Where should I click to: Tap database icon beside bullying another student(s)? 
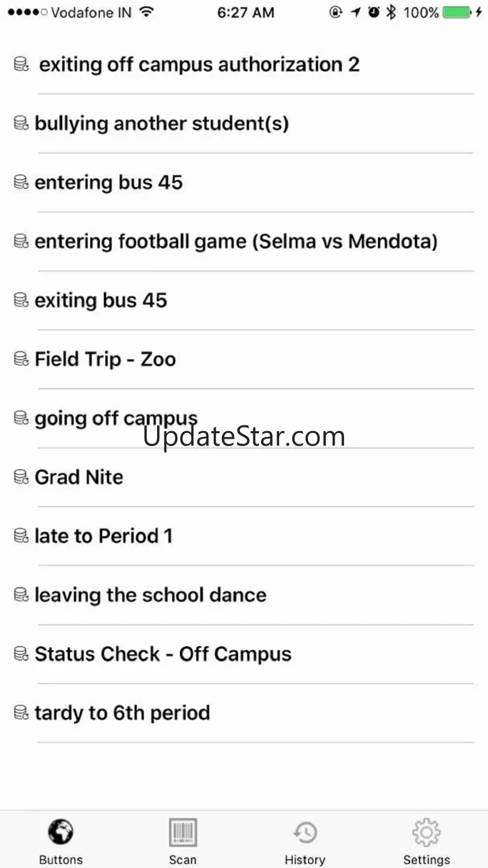21,123
